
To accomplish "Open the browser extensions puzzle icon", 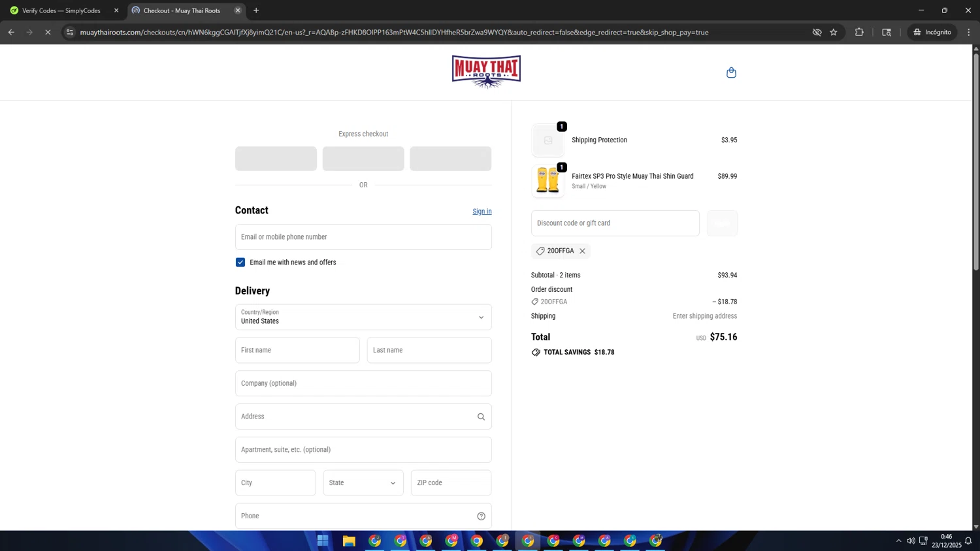I will (x=859, y=32).
